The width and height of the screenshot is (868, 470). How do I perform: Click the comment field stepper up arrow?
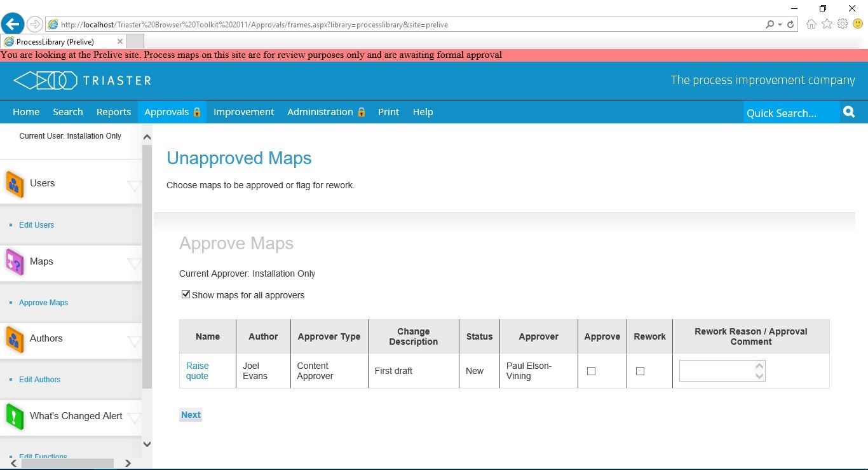(760, 366)
